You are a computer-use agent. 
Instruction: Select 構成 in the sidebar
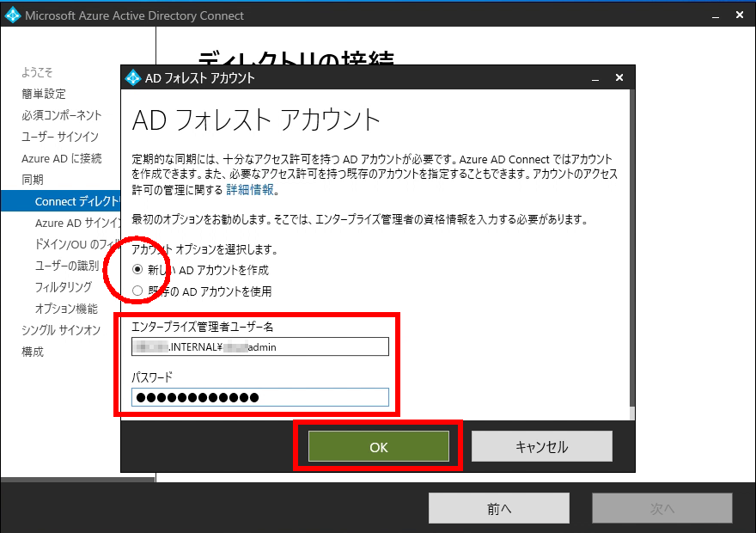tap(33, 352)
